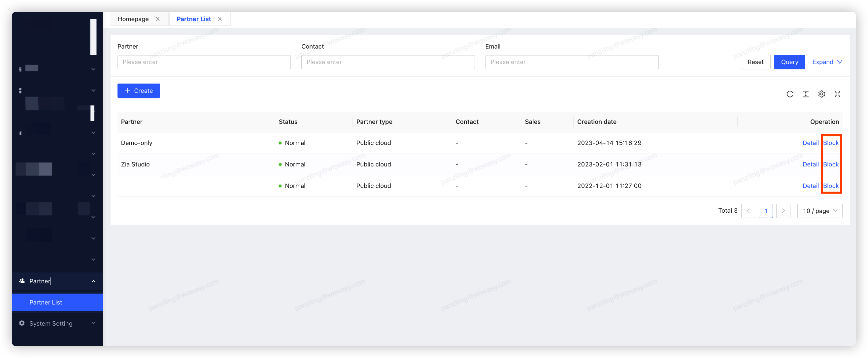The image size is (868, 358).
Task: Open table column settings gear icon
Action: (821, 94)
